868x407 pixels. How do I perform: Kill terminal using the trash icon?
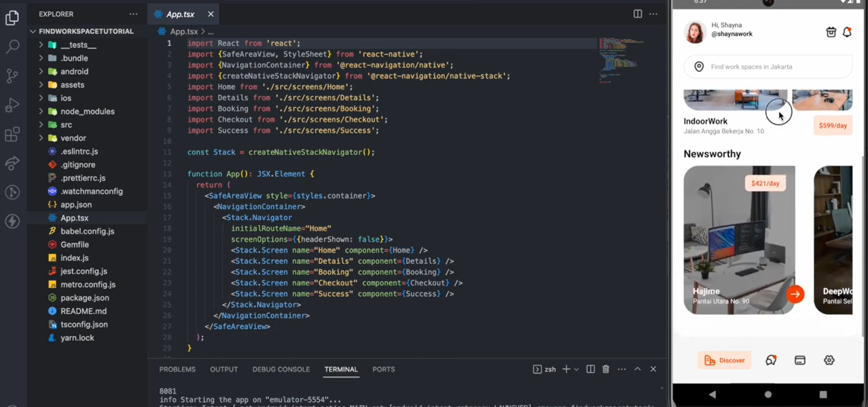(606, 369)
